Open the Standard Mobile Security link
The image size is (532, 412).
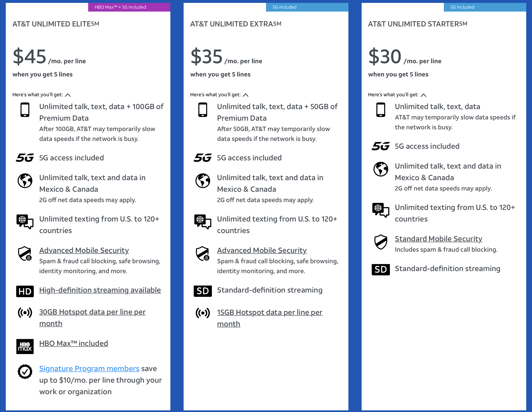[x=438, y=238]
